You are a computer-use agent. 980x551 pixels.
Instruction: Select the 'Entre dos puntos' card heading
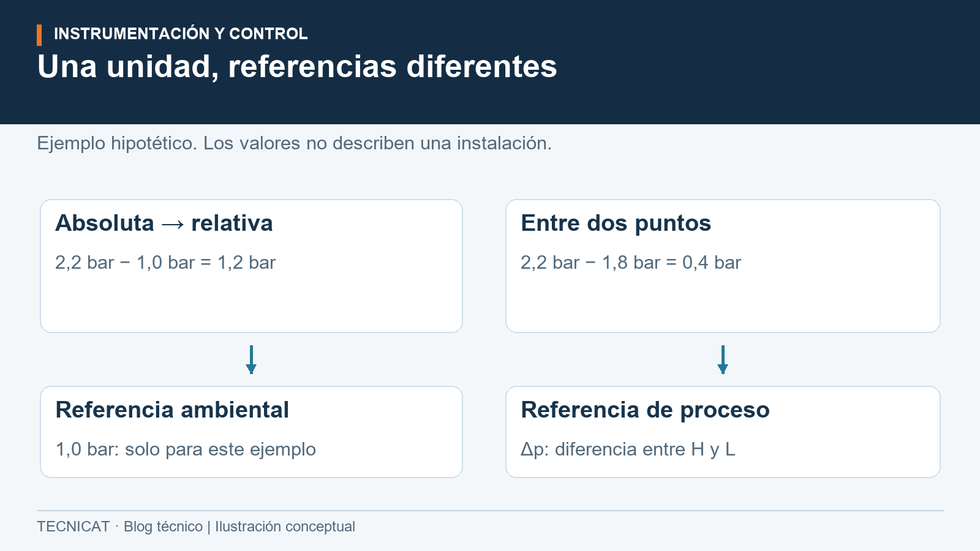tap(616, 223)
